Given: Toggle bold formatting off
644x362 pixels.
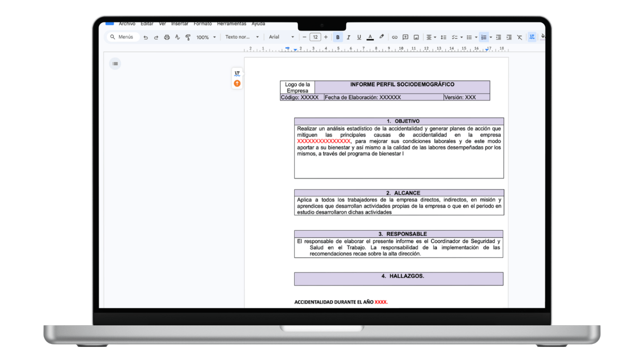Looking at the screenshot, I should coord(338,37).
